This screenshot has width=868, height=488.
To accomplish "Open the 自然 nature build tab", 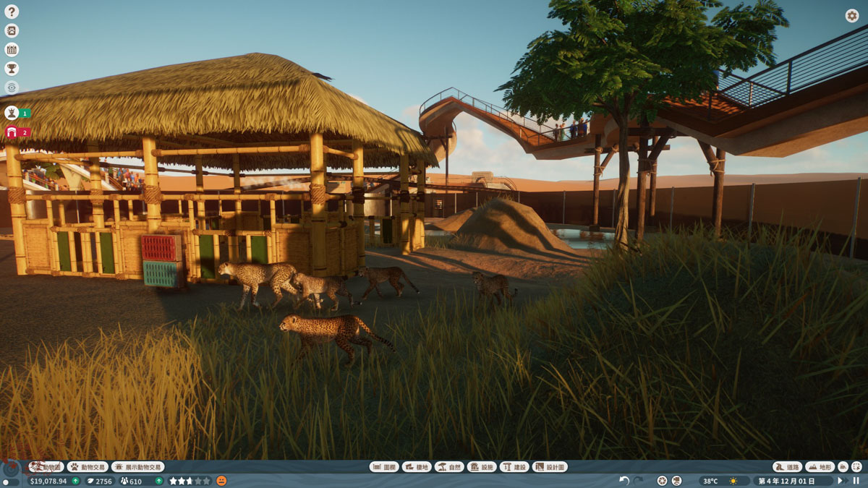I will click(x=449, y=467).
